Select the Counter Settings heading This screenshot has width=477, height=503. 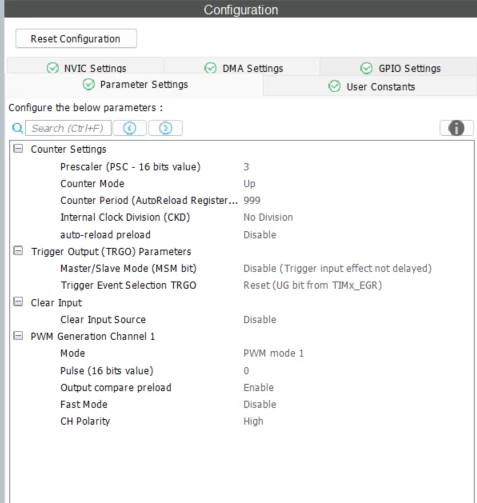[x=68, y=149]
